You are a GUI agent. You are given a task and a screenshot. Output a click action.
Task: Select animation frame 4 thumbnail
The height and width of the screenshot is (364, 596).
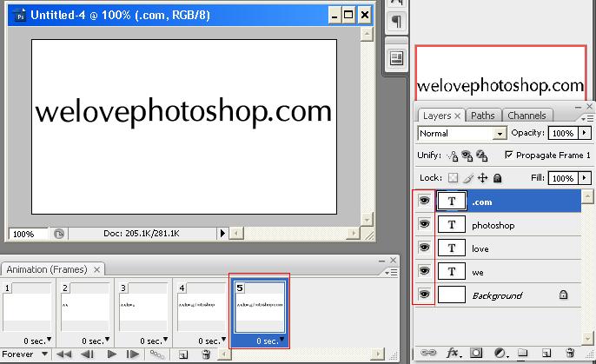tap(202, 307)
